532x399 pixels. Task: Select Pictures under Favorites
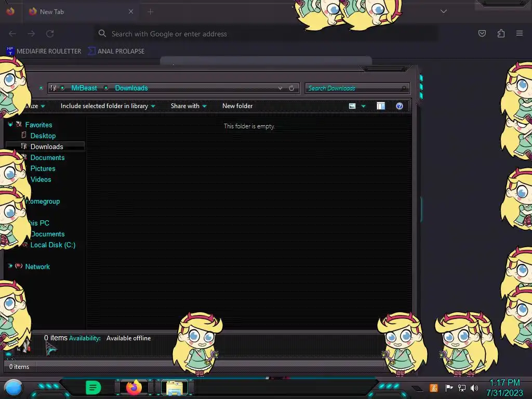[43, 168]
